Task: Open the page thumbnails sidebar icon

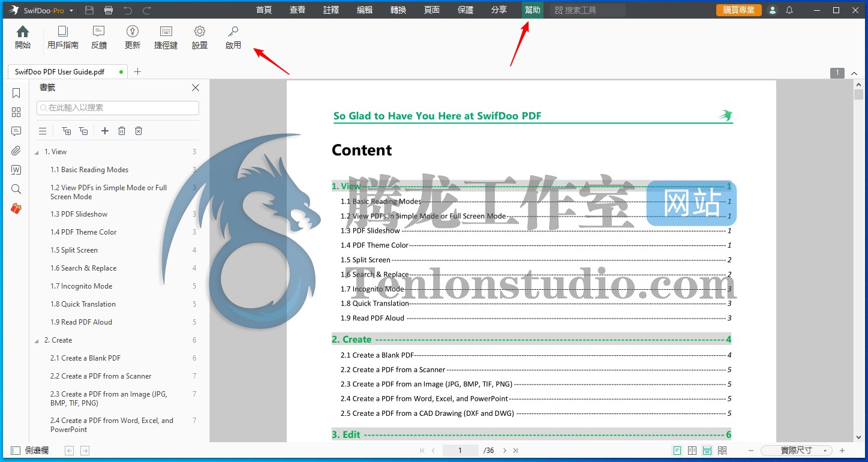Action: [16, 112]
